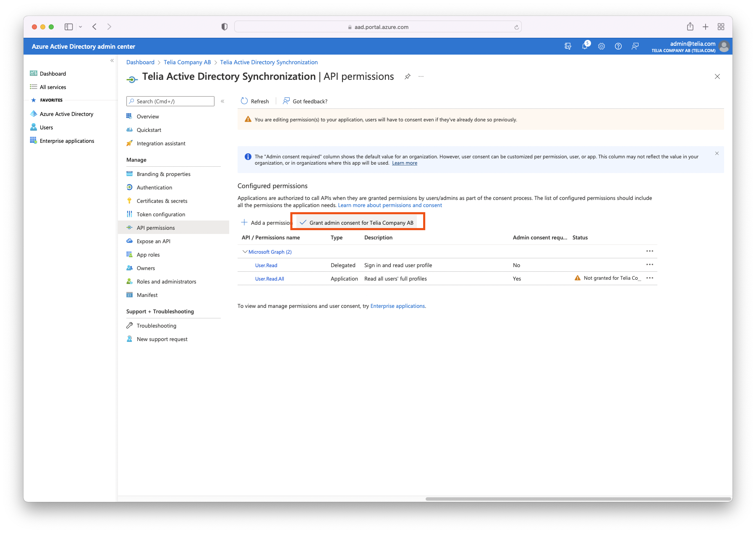Click Admin consent required column header

pos(540,238)
